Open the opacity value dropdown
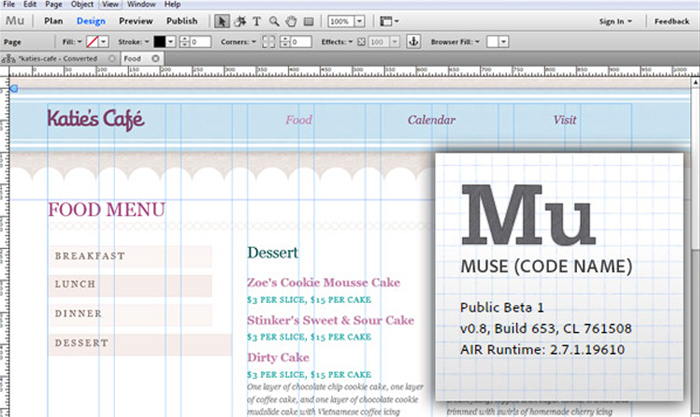The image size is (700, 417). pyautogui.click(x=395, y=42)
